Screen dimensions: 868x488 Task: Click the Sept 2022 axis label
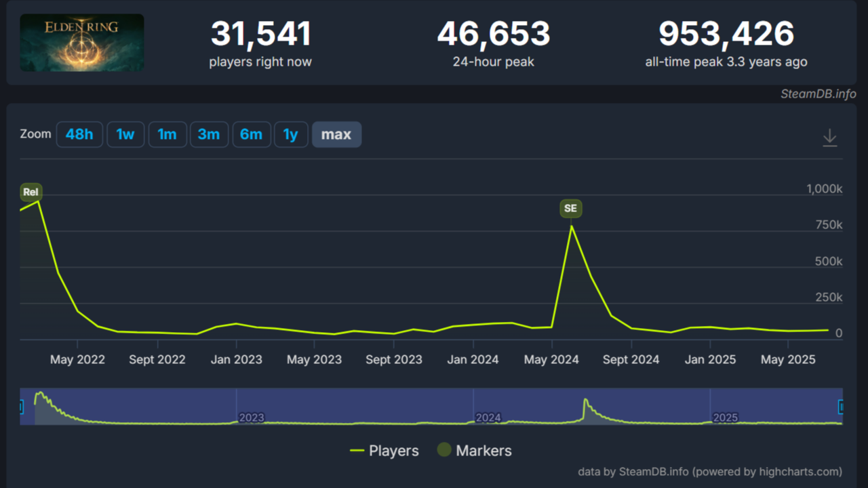[x=157, y=359]
